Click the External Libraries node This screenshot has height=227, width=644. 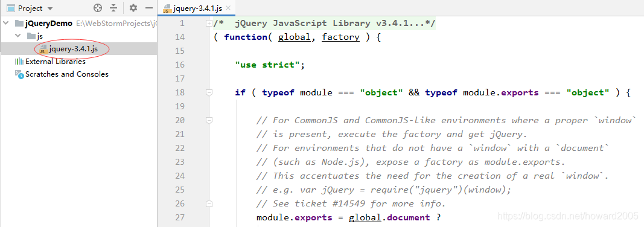[x=56, y=62]
